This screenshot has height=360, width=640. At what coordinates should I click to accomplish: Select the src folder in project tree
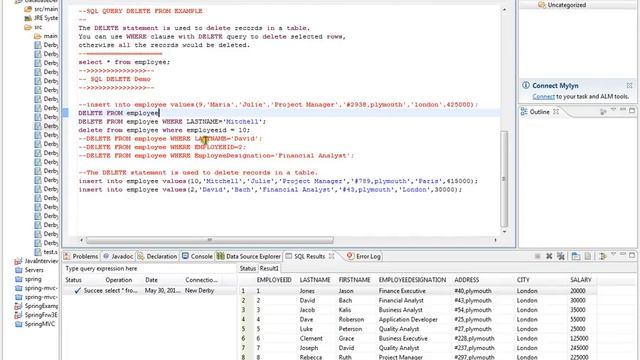[33, 27]
